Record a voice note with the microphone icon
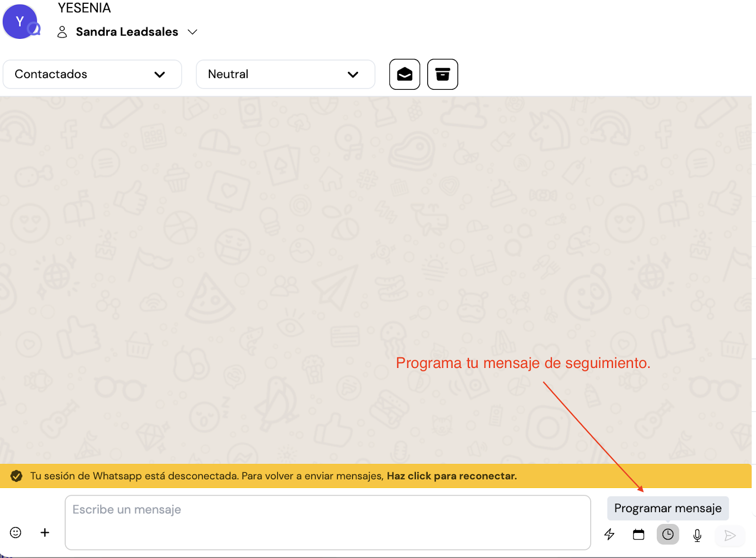This screenshot has width=756, height=558. point(697,535)
